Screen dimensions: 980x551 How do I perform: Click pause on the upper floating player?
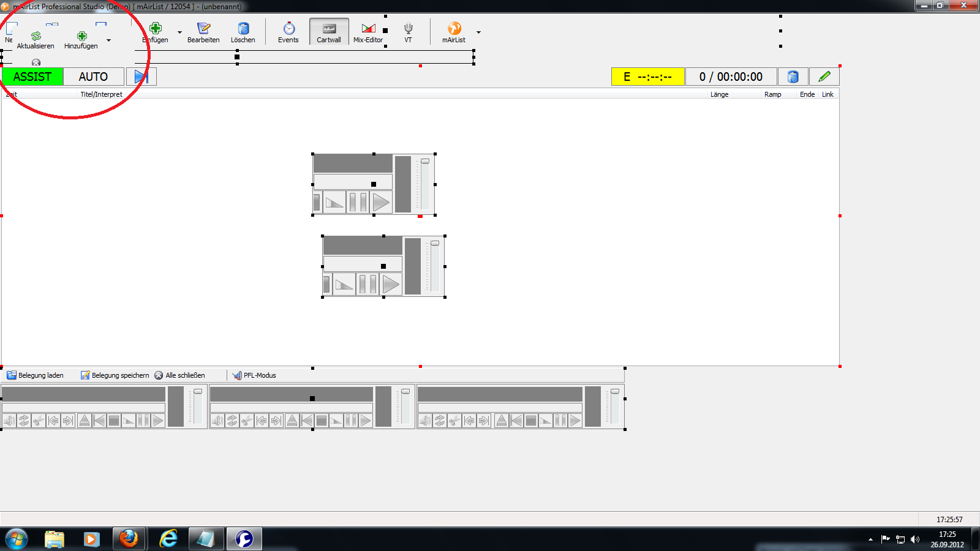358,202
